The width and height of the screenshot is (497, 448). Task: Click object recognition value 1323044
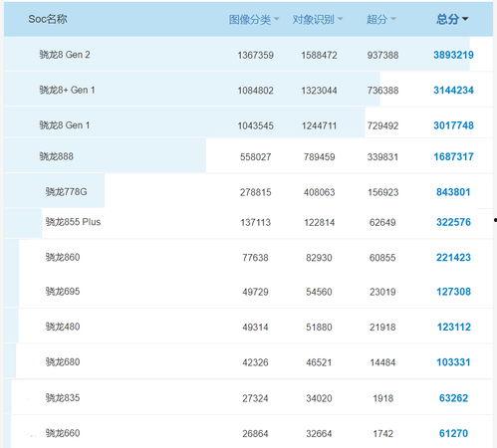[x=319, y=91]
